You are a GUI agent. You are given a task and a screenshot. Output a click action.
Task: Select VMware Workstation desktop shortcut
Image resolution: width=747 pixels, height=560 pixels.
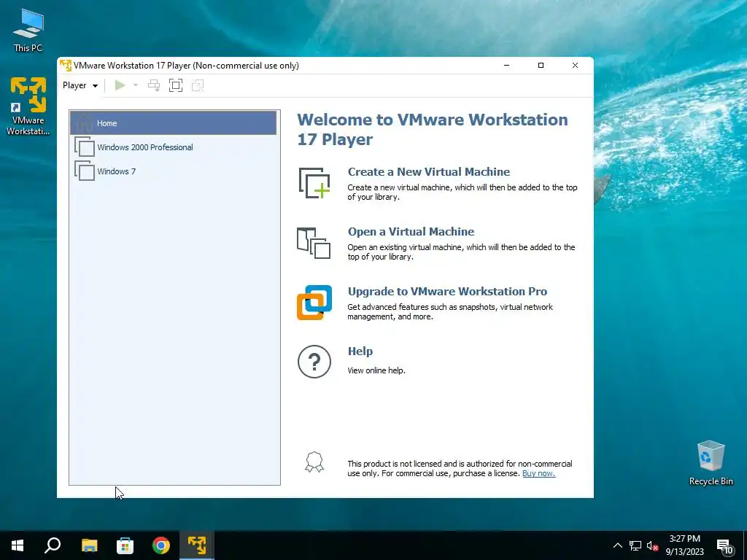click(28, 106)
